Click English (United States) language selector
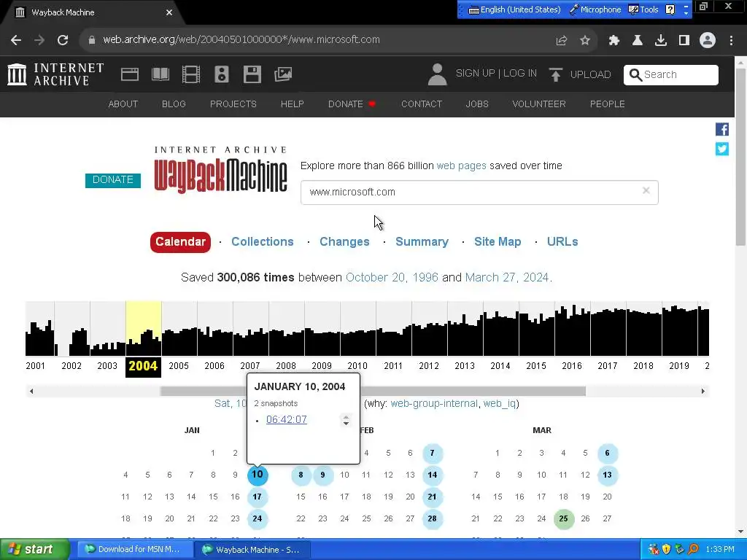The height and width of the screenshot is (560, 747). (514, 9)
